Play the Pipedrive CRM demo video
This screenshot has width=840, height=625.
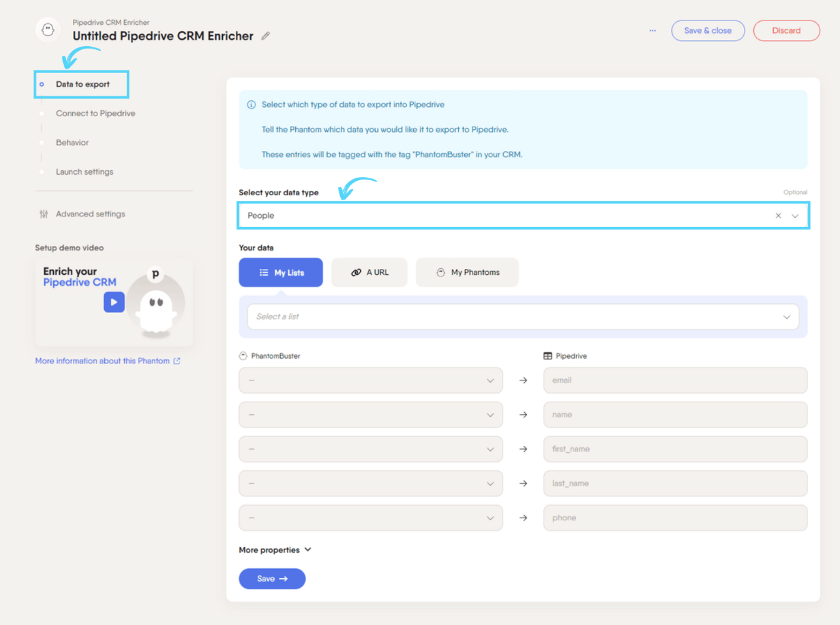114,302
